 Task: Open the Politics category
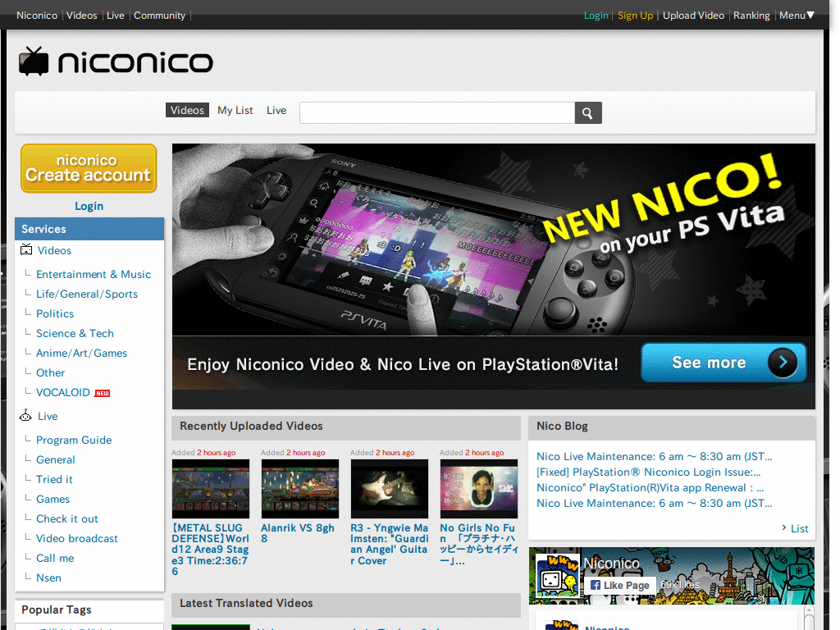tap(55, 314)
